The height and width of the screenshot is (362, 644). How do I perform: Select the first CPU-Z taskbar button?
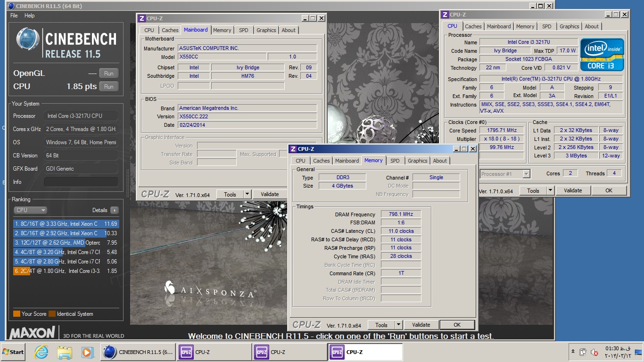214,352
